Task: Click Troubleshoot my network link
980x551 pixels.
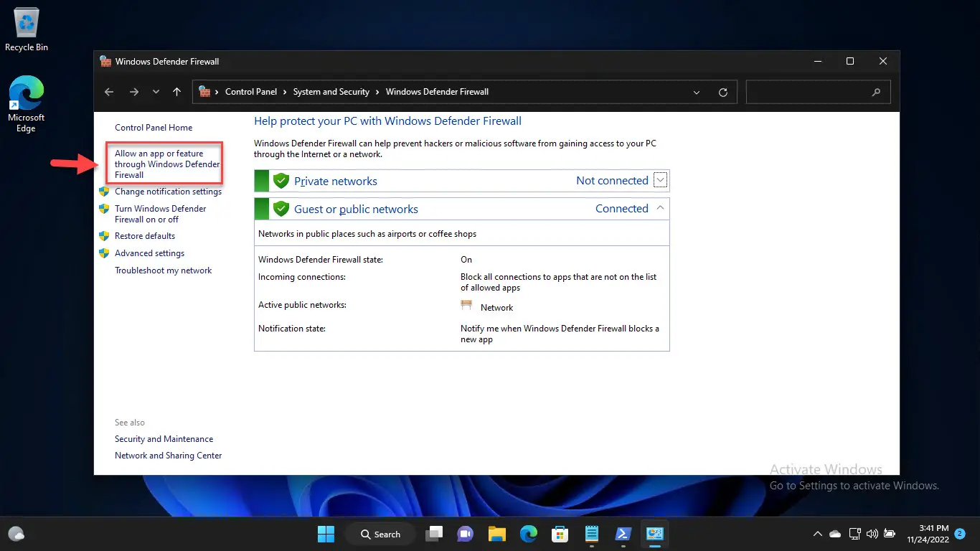Action: pyautogui.click(x=164, y=270)
